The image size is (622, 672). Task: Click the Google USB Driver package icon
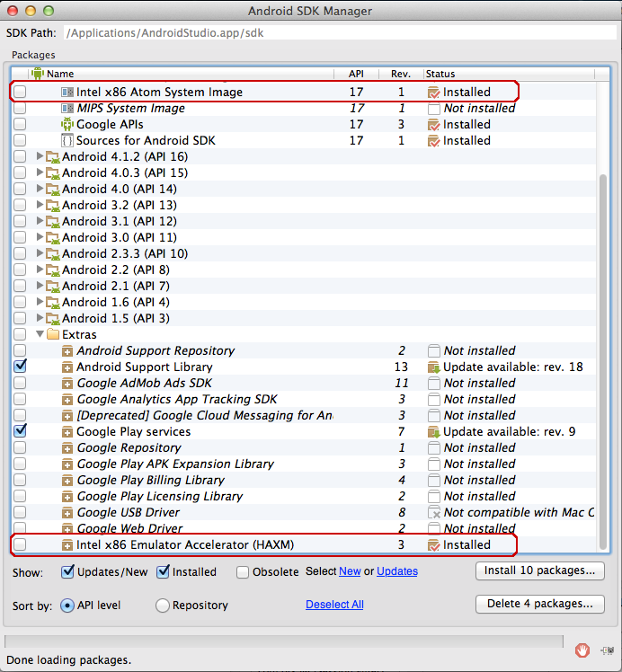click(67, 513)
